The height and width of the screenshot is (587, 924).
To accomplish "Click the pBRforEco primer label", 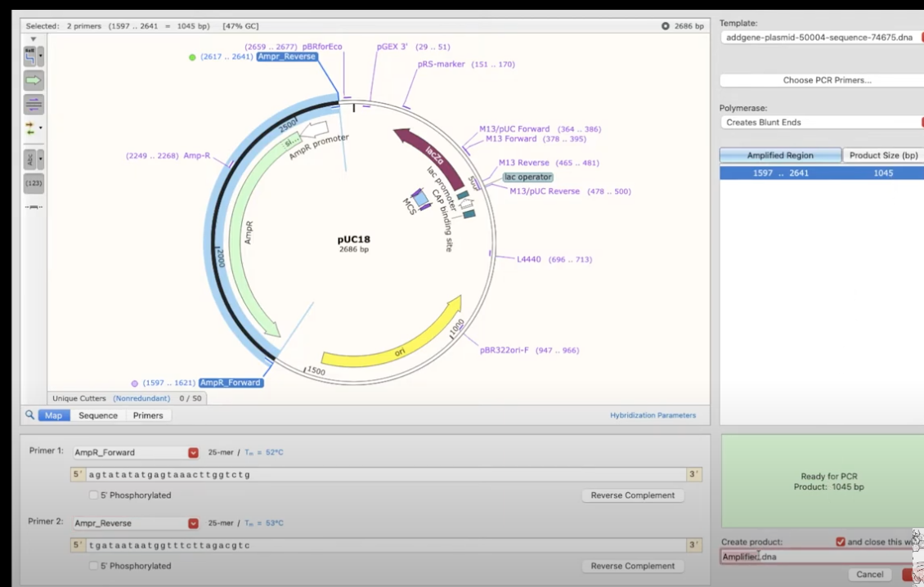I will [x=321, y=47].
